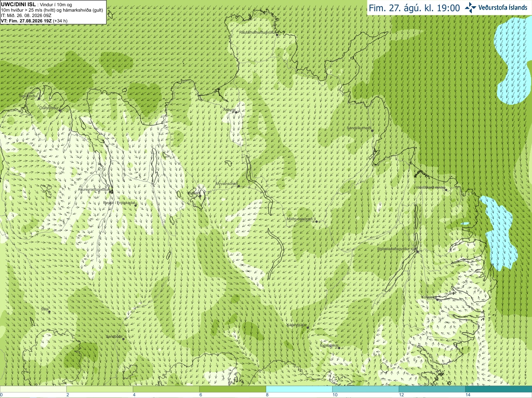Click the Sandvíkurheiði station marker

[372, 130]
